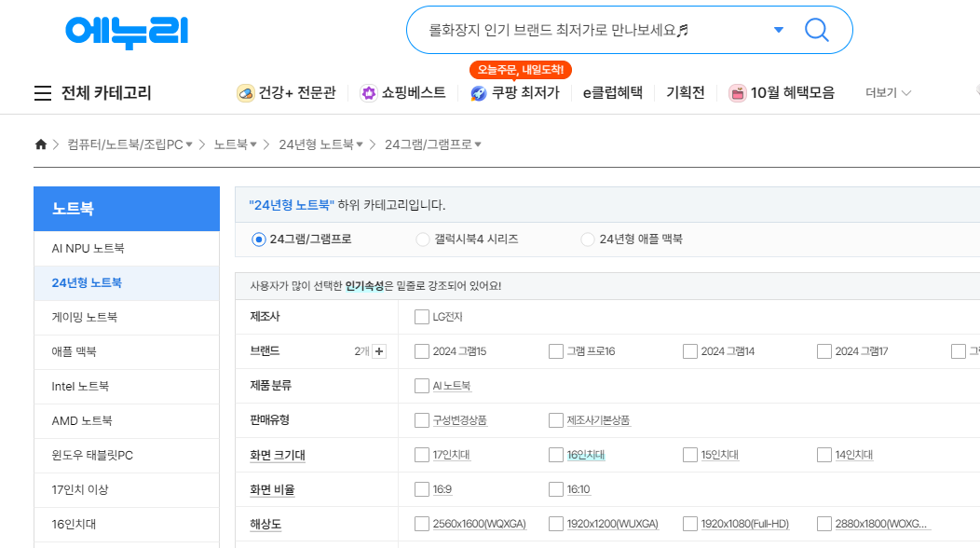This screenshot has width=980, height=548.
Task: Check the 그램 프로16 brand checkbox
Action: point(555,351)
